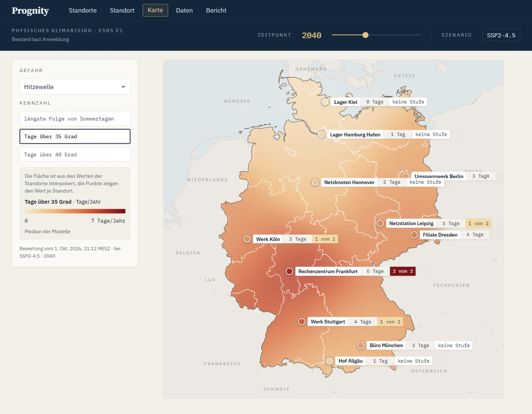Select the Netzknoten Hannover marker circle
This screenshot has width=532, height=414.
(x=315, y=182)
